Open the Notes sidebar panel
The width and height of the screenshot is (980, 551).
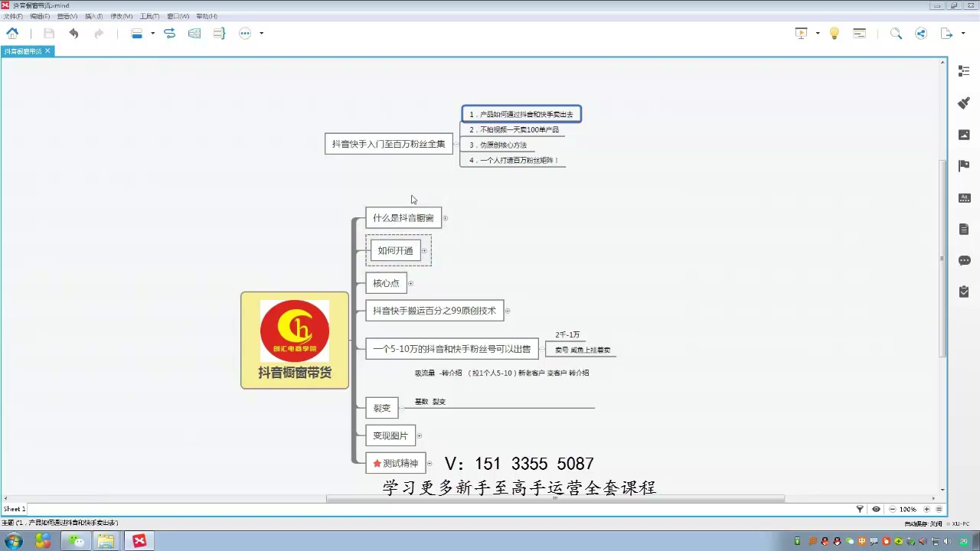[x=964, y=229]
